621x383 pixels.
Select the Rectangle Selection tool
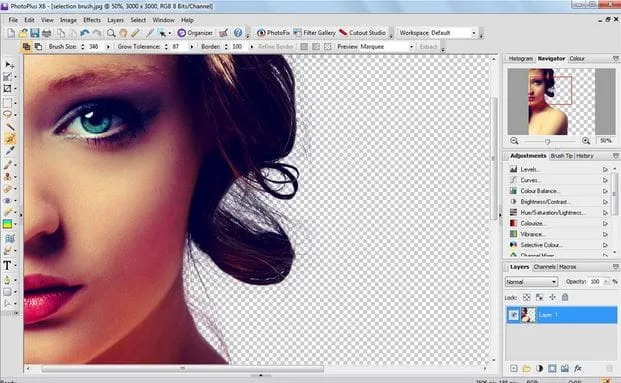pyautogui.click(x=8, y=103)
